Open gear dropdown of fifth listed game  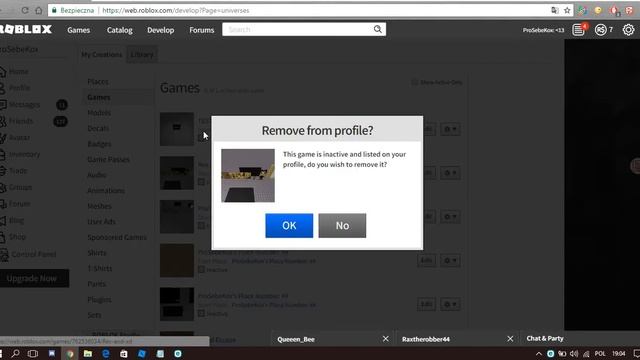click(x=450, y=304)
